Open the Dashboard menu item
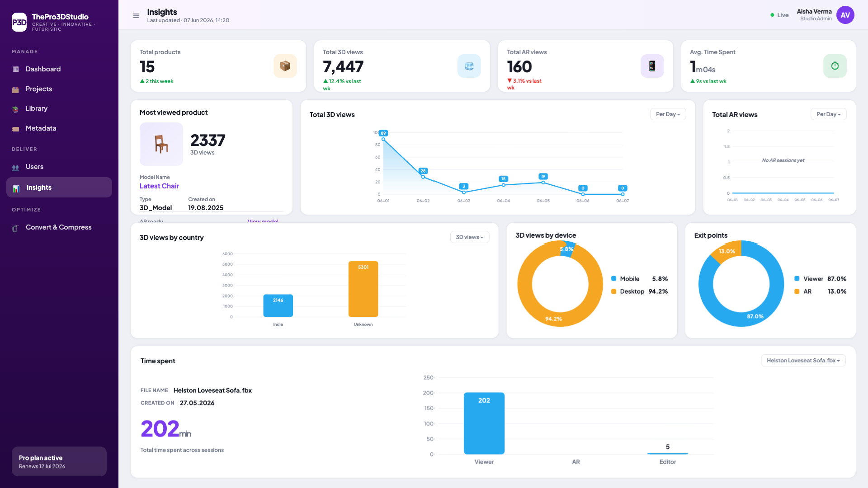 [59, 69]
